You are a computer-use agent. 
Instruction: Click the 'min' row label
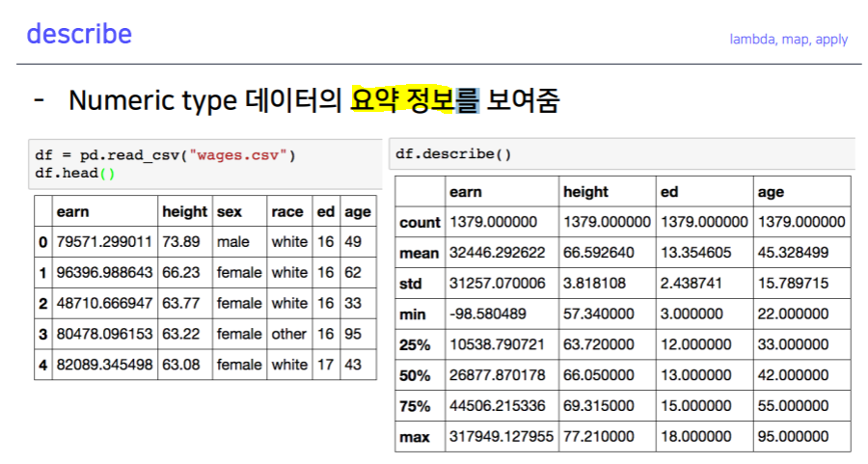click(413, 314)
